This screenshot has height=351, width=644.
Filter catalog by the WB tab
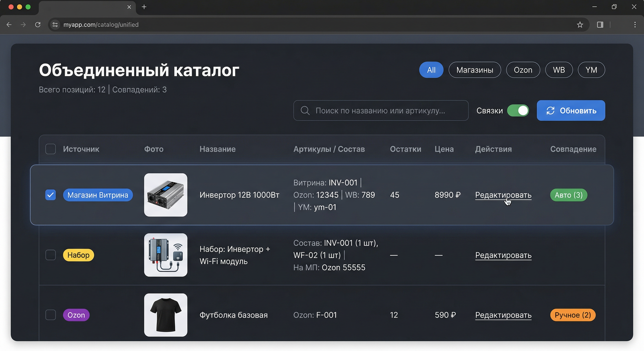pyautogui.click(x=559, y=70)
